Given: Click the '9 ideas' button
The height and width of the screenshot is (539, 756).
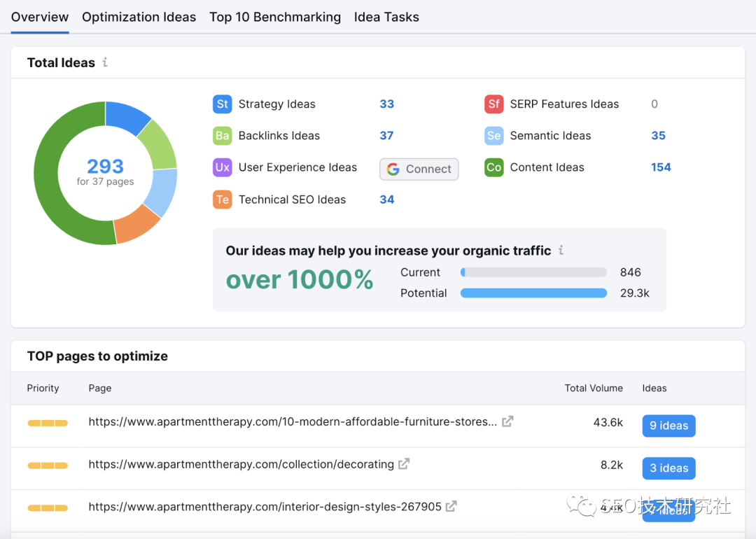Looking at the screenshot, I should click(668, 426).
